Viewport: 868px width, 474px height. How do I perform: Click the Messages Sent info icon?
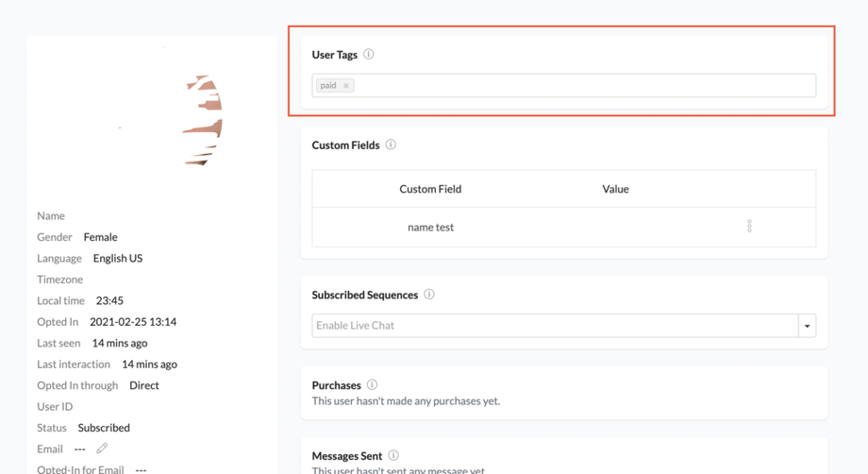click(393, 456)
